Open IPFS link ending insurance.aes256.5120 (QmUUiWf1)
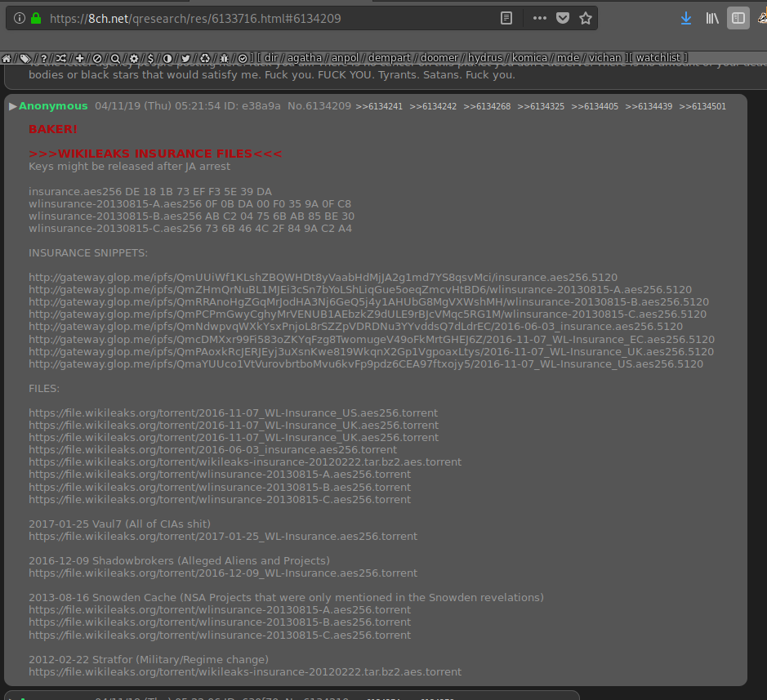The width and height of the screenshot is (767, 700). click(x=323, y=278)
